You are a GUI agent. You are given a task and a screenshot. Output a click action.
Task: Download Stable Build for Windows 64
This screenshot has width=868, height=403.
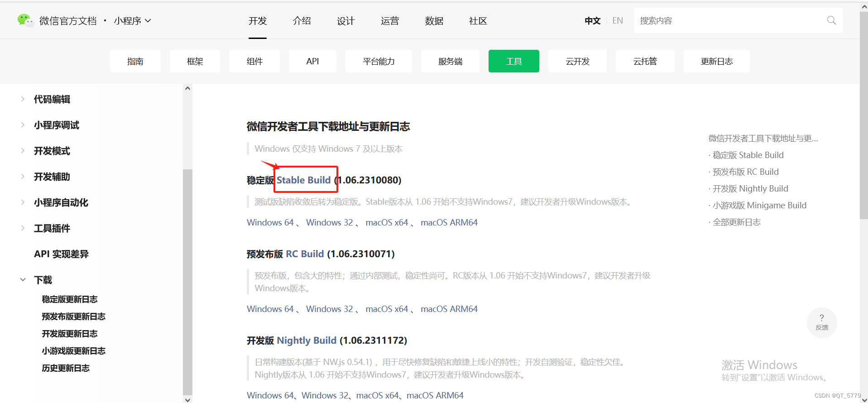click(x=270, y=222)
